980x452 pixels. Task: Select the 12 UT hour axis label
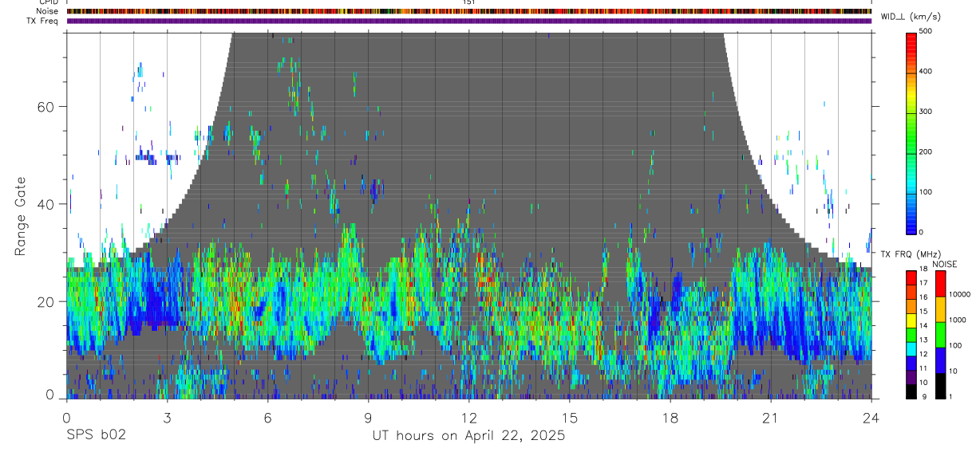(469, 417)
